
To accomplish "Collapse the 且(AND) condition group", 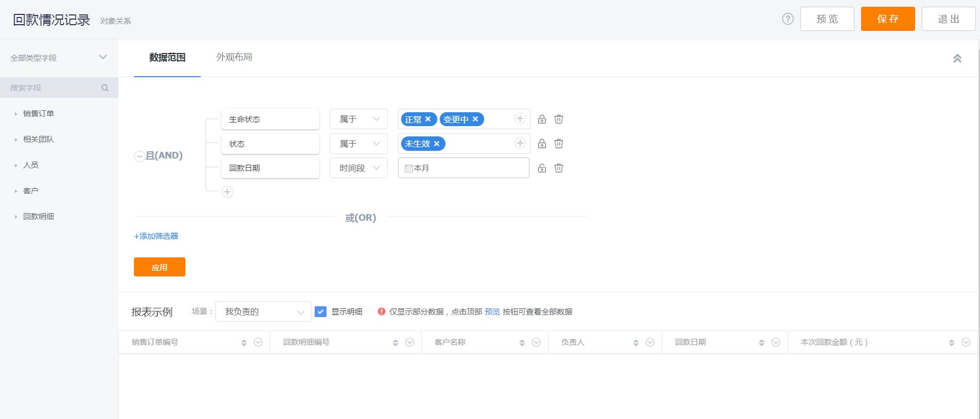I will click(139, 156).
